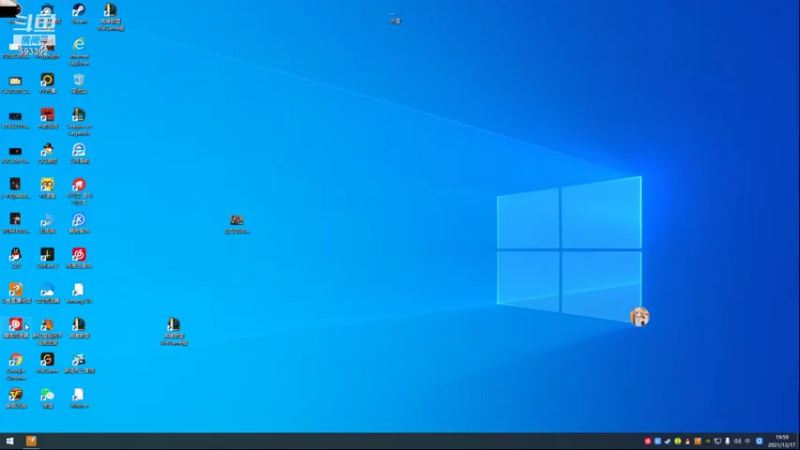This screenshot has width=800, height=450.
Task: Select the LoL WeGame shortcut beside Steam
Action: coord(110,16)
